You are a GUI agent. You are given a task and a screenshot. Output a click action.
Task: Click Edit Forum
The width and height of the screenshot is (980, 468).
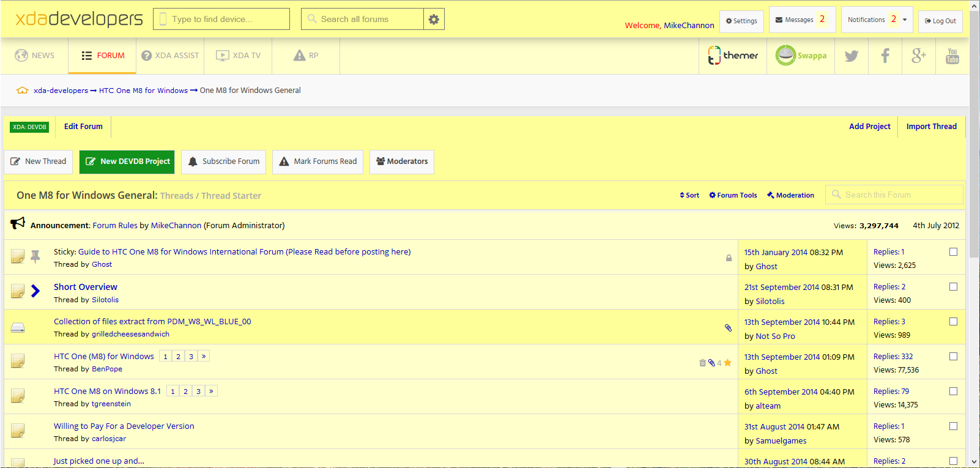(83, 127)
